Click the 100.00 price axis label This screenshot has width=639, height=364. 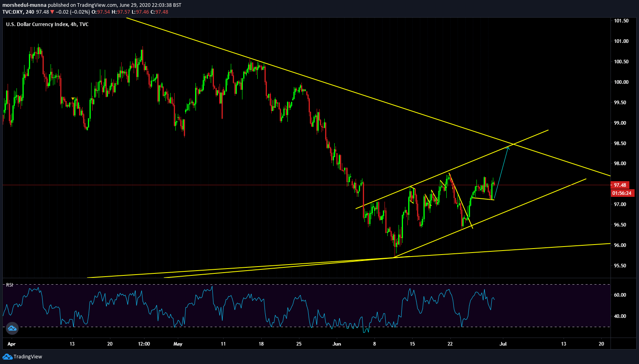[x=621, y=82]
